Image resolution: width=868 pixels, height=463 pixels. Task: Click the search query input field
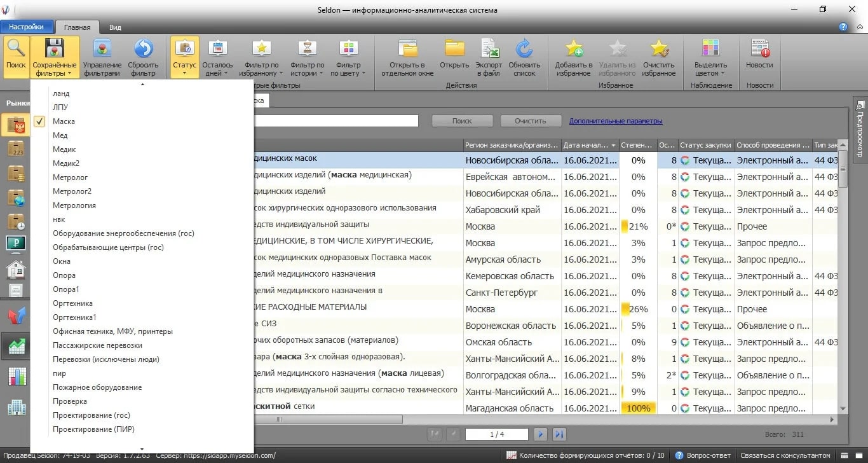coord(336,121)
